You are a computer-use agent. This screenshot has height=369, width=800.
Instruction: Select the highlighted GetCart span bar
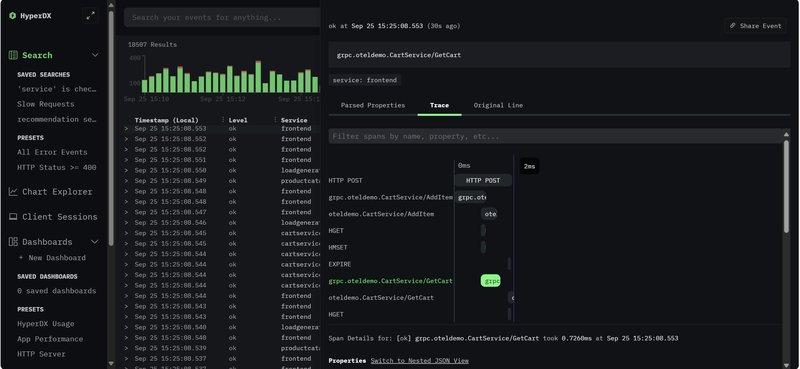[x=490, y=281]
